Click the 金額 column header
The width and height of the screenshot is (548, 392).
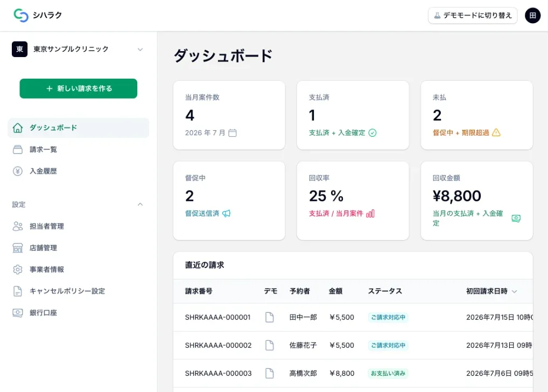[335, 291]
